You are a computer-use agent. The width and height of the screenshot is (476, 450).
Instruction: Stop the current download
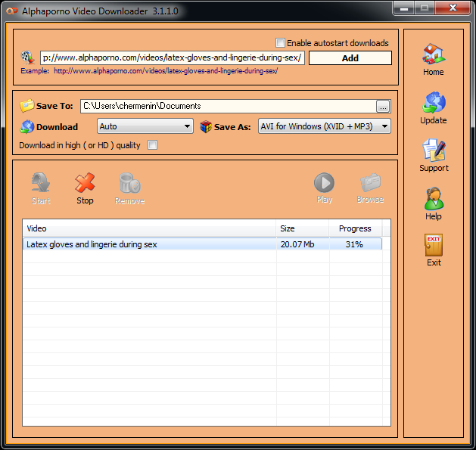tap(85, 183)
